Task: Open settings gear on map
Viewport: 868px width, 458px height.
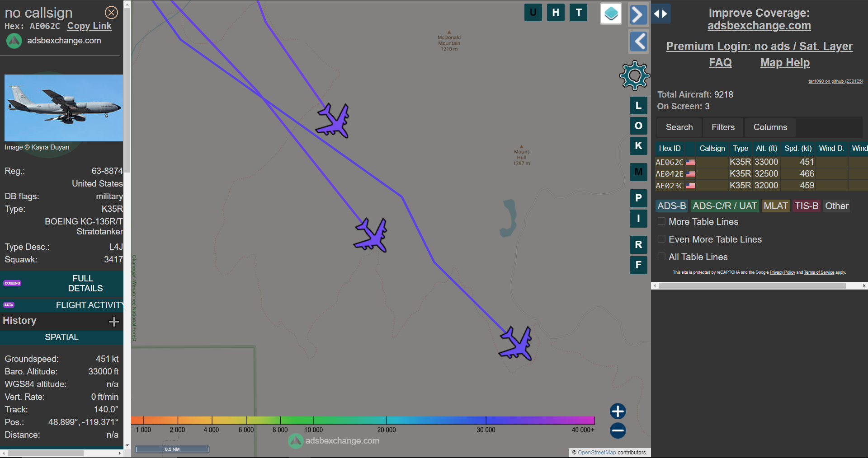Action: tap(635, 75)
